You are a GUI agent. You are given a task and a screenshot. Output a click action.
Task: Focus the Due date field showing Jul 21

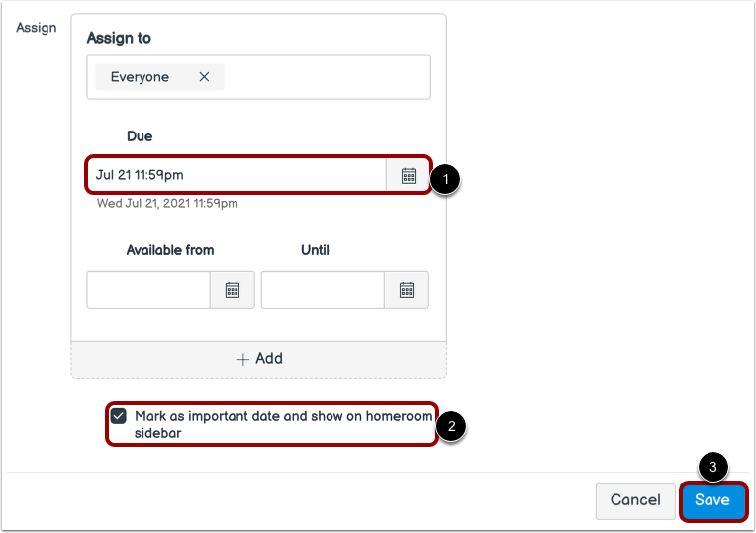pos(236,175)
